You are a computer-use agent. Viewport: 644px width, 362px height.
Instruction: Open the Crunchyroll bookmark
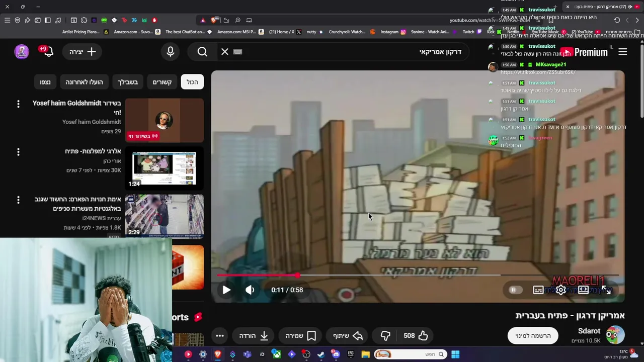(352, 32)
